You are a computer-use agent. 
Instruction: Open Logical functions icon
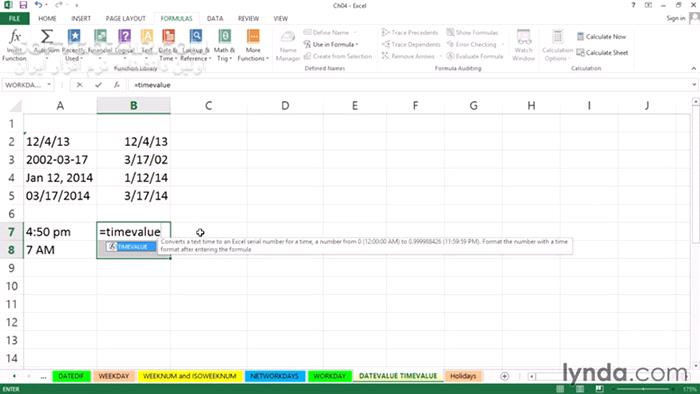pos(125,36)
